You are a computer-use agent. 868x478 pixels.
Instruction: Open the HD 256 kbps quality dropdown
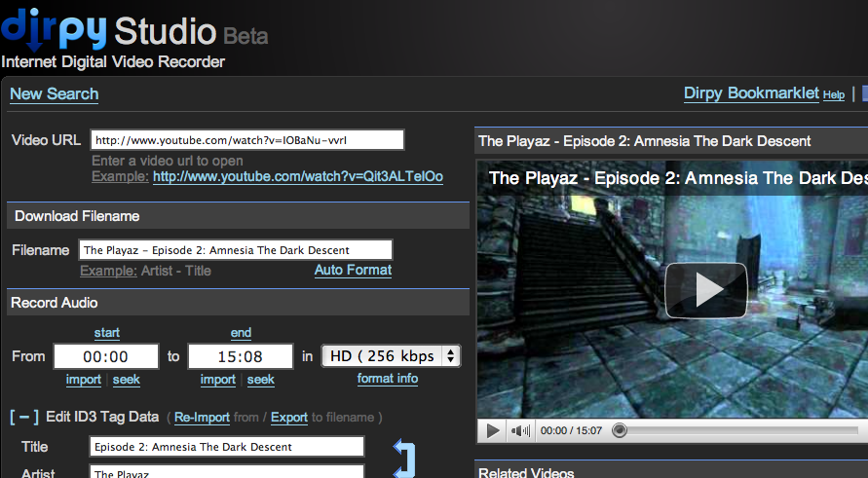pos(391,355)
